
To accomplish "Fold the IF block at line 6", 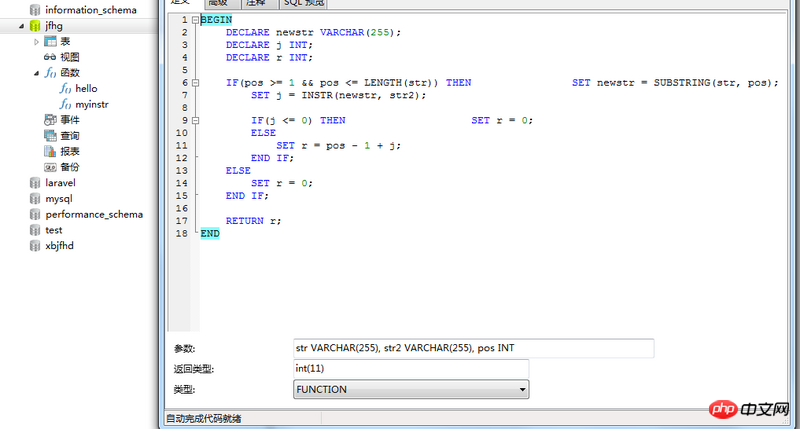I will coord(194,83).
